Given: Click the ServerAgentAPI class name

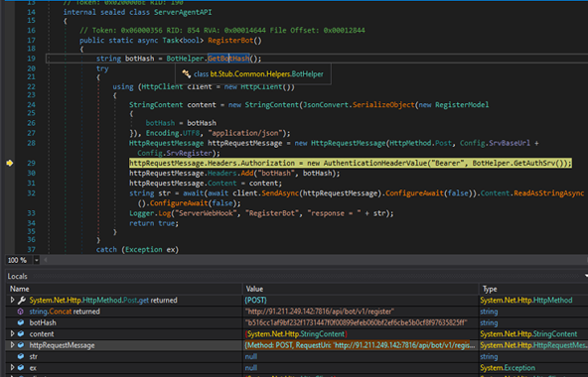Looking at the screenshot, I should (183, 12).
